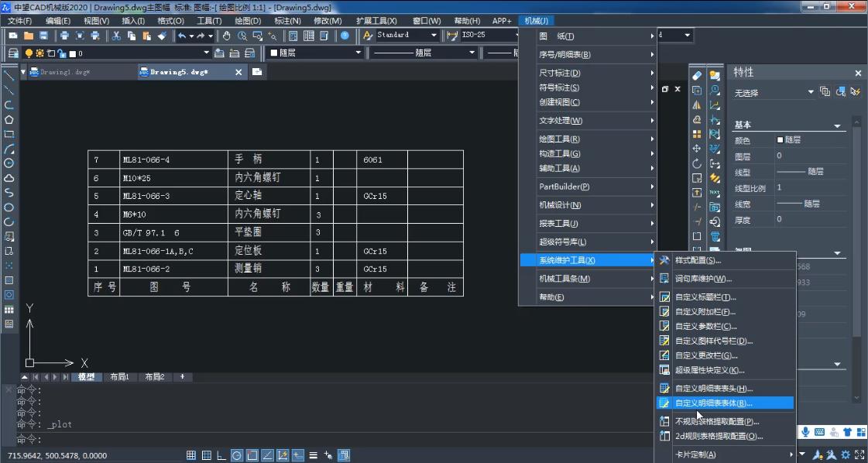The image size is (868, 463).
Task: Select the Rotate tool icon
Action: tap(697, 163)
